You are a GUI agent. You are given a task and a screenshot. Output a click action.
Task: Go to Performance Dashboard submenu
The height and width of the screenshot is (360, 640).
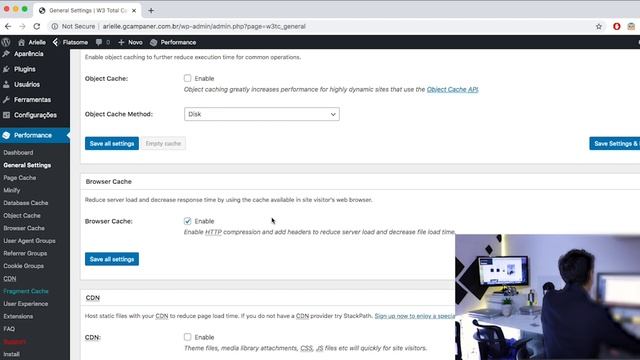[x=18, y=153]
